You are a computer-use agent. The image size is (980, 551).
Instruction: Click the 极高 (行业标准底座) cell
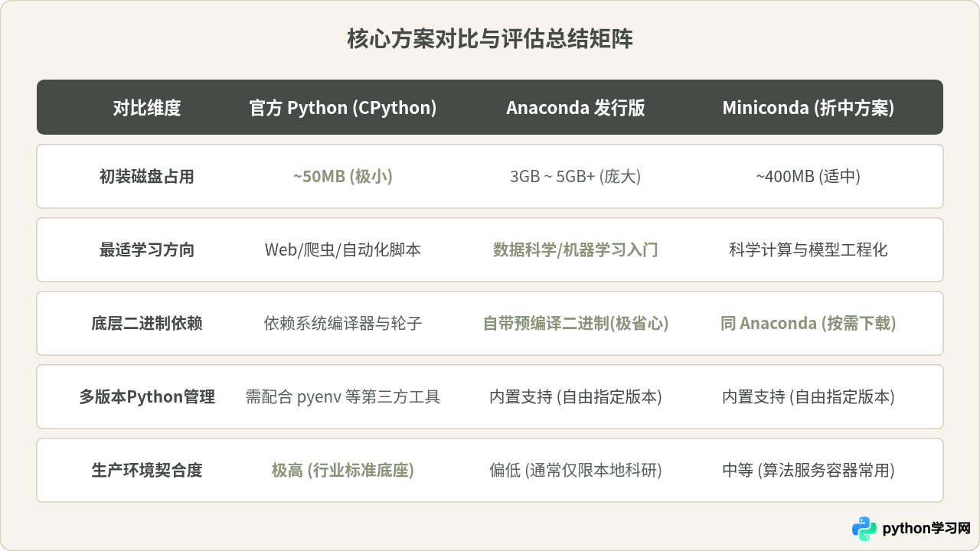coord(343,471)
